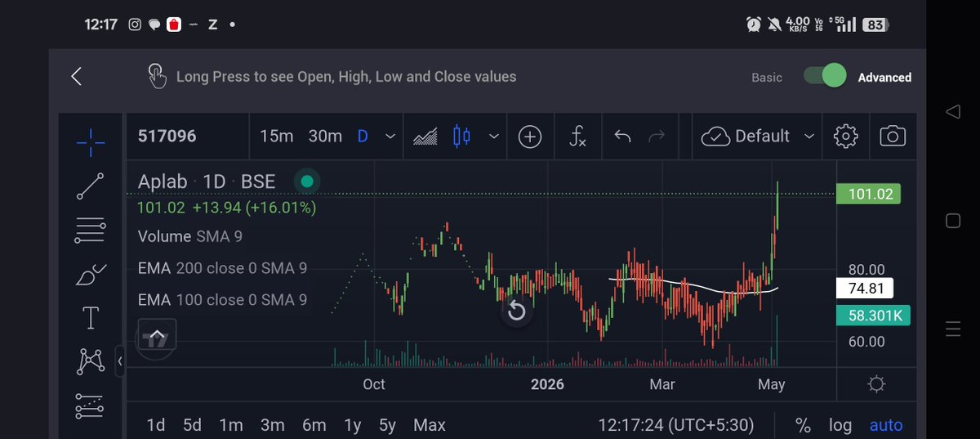Reset chart view with circular arrow
The width and height of the screenshot is (980, 439).
click(x=516, y=311)
